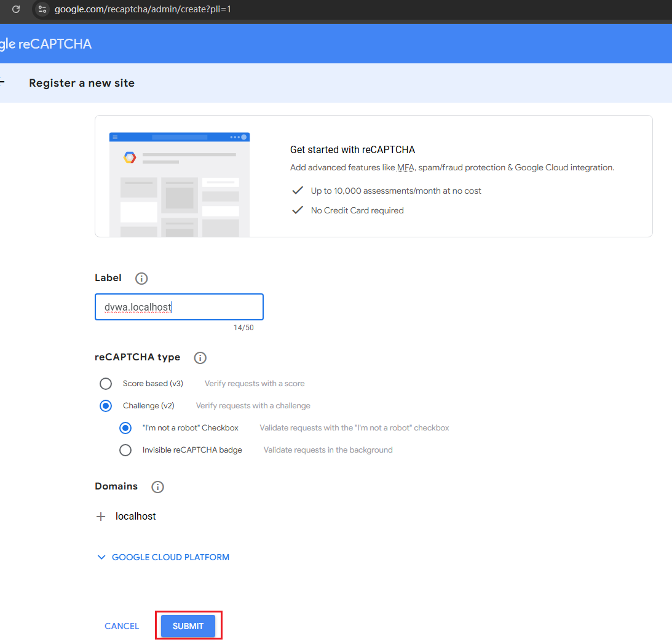Select the Score based (v3) option

coord(105,383)
